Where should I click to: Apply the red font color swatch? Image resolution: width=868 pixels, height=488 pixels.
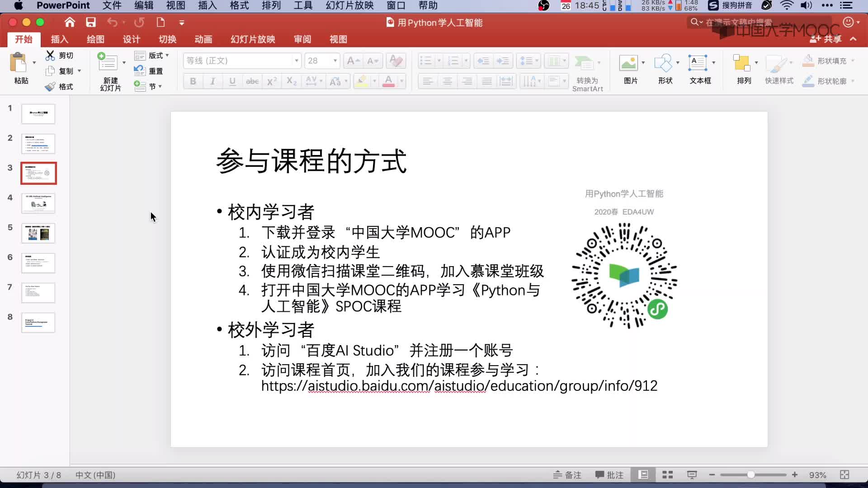(388, 81)
